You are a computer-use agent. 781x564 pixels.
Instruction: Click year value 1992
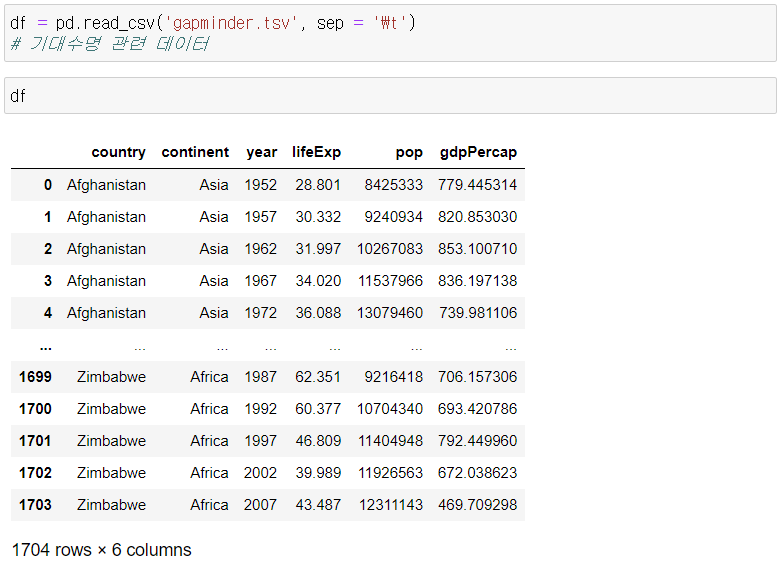(260, 409)
